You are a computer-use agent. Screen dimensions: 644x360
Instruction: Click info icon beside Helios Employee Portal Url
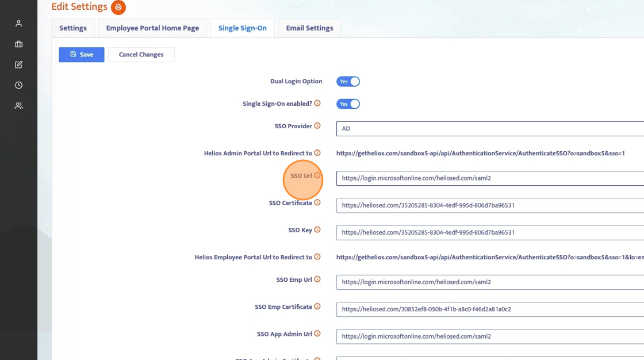[x=317, y=257]
